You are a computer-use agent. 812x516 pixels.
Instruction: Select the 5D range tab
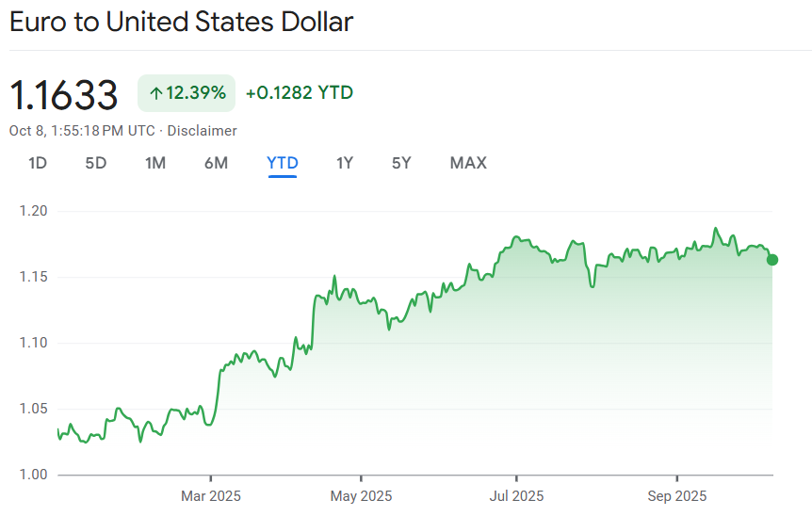coord(96,163)
